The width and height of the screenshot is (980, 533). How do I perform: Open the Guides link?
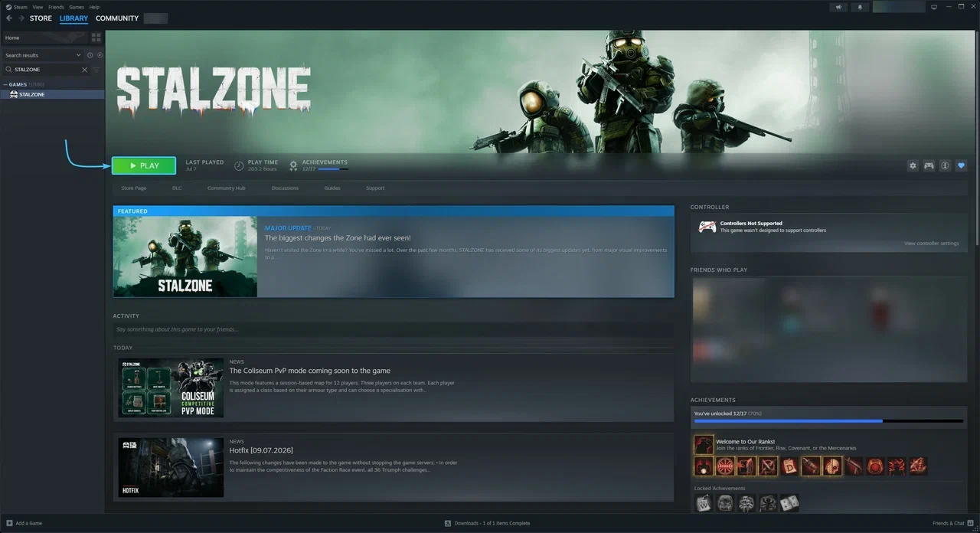point(332,188)
